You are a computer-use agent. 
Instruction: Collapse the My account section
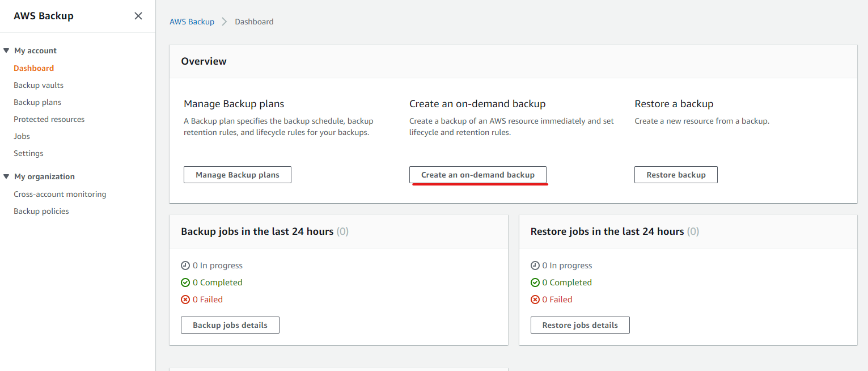pyautogui.click(x=6, y=50)
